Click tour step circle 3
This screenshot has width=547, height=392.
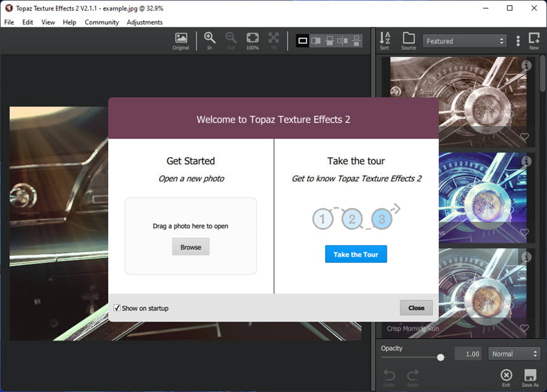click(382, 219)
